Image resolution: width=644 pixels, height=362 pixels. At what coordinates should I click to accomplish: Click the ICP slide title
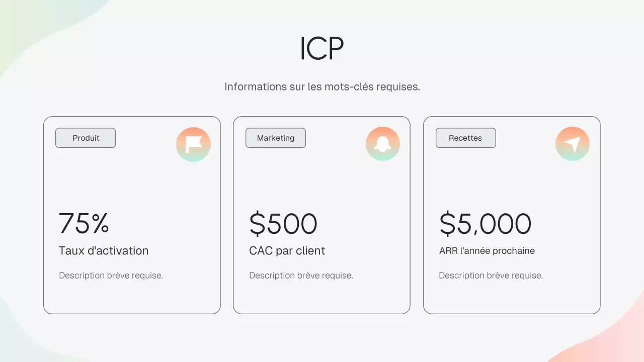[322, 49]
